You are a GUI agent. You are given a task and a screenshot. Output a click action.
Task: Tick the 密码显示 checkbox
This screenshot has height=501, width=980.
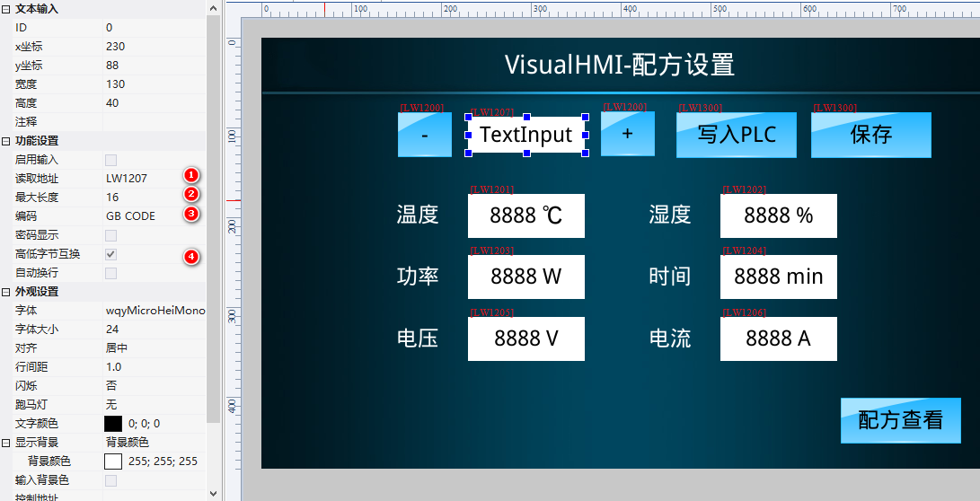[x=111, y=235]
